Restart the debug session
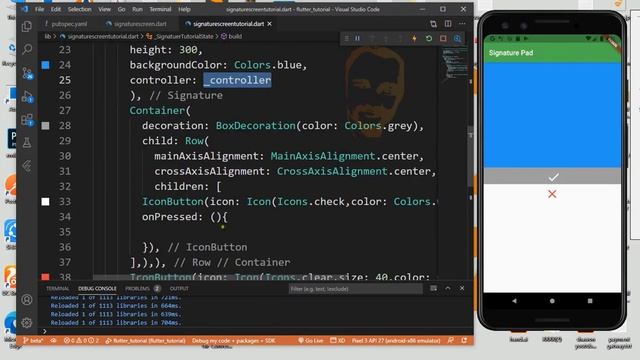Viewport: 640px width, 360px height. (429, 38)
